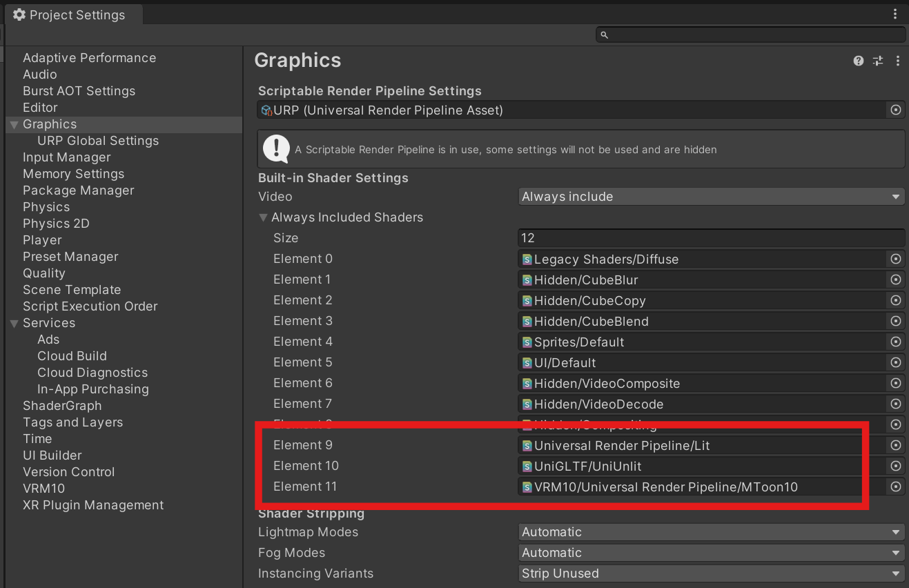Click object picker for Element 1
The width and height of the screenshot is (909, 588).
[896, 280]
